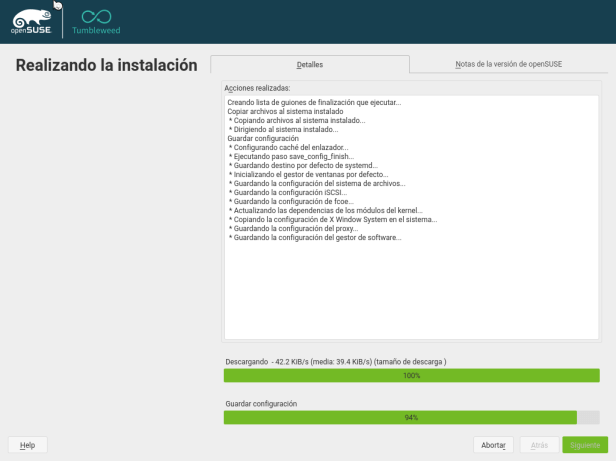Select line 'Guardando la configuración del sistema de archivos...'
This screenshot has height=461, width=616.
[319, 184]
